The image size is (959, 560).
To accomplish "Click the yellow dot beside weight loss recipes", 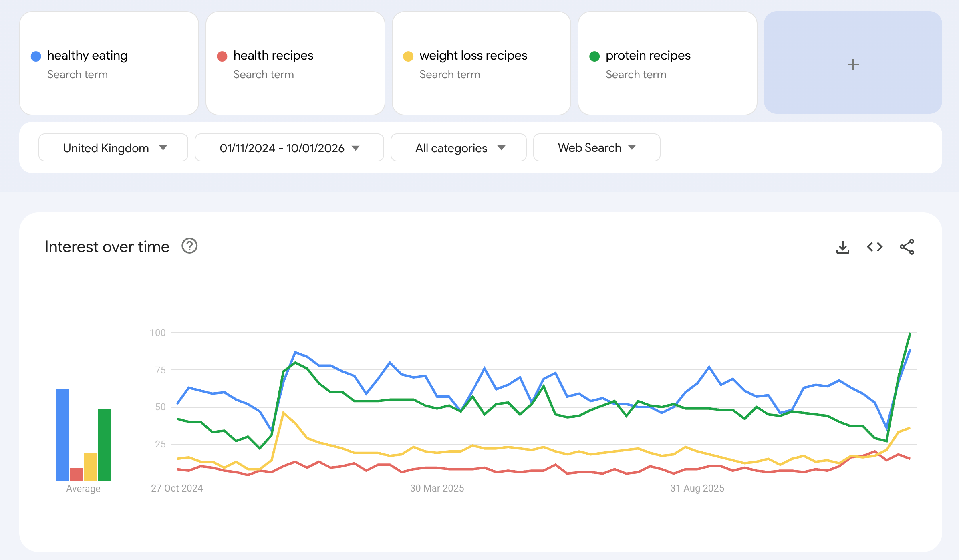I will (x=408, y=56).
